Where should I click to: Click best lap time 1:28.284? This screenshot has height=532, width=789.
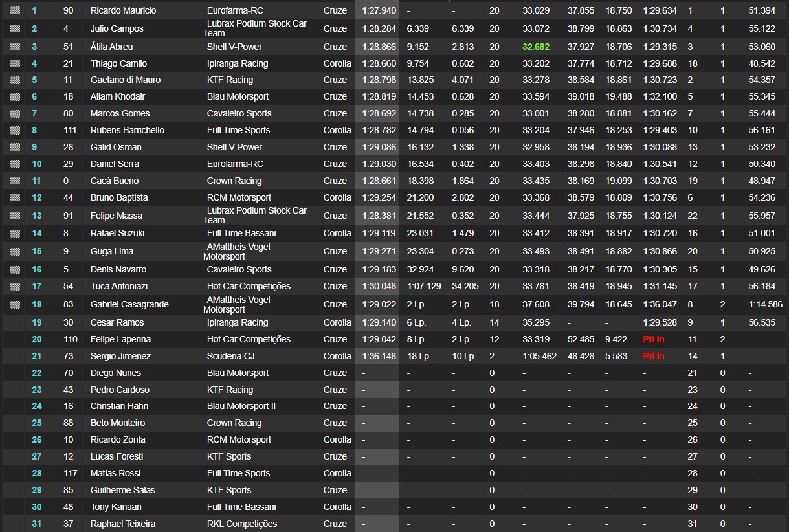tap(379, 28)
